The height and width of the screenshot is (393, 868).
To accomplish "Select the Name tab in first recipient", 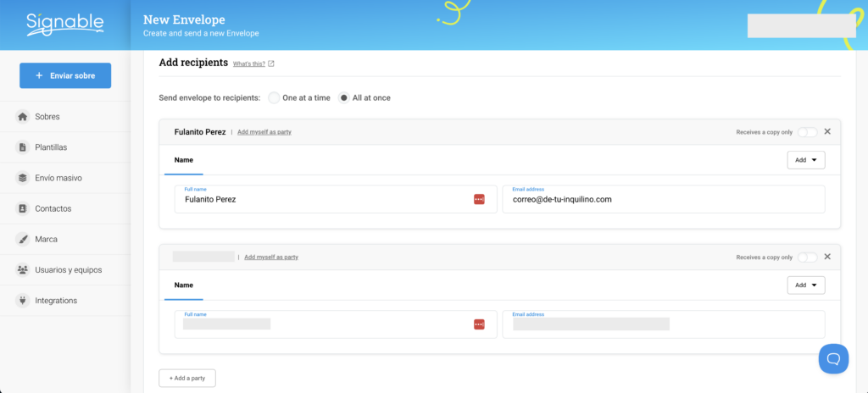I will 184,160.
